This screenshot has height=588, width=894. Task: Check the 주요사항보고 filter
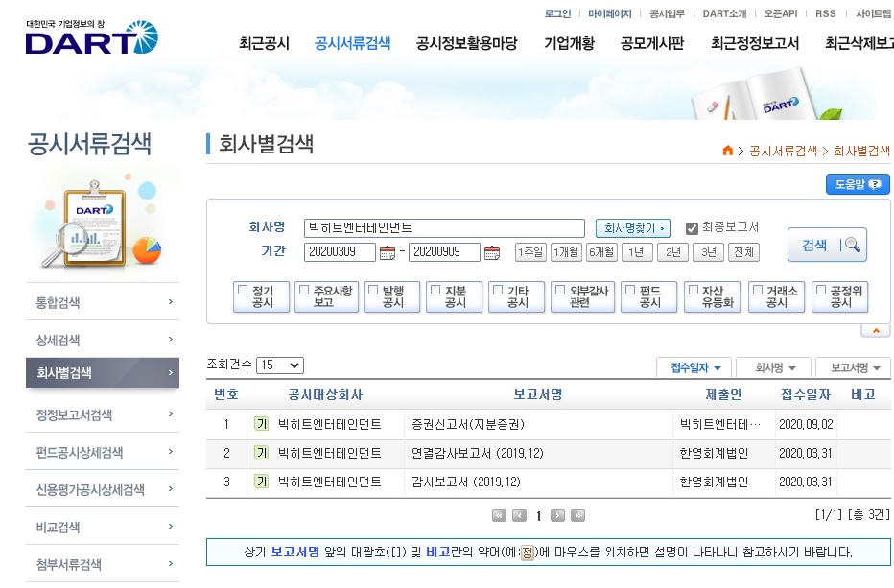click(304, 290)
